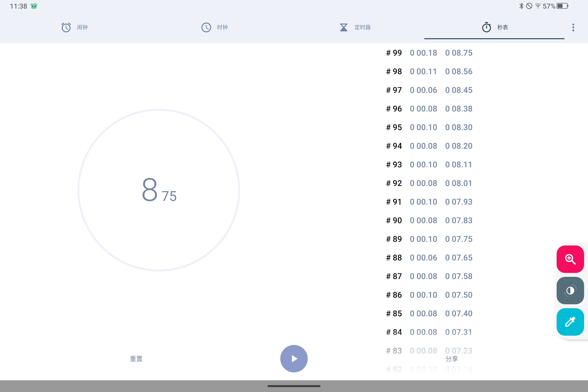Viewport: 588px width, 392px height.
Task: Click the Bluetooth status icon
Action: click(521, 6)
